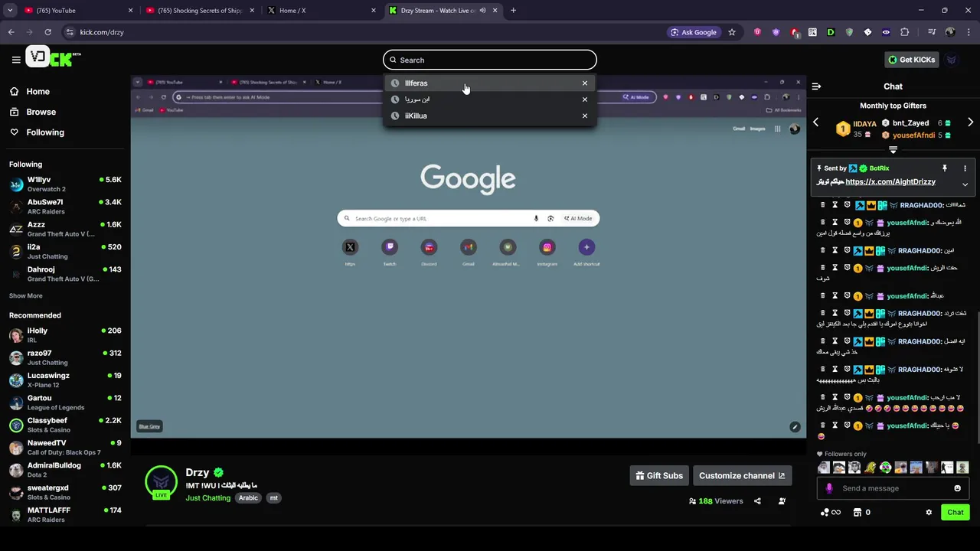Open the Just Chatting category link

(x=207, y=498)
